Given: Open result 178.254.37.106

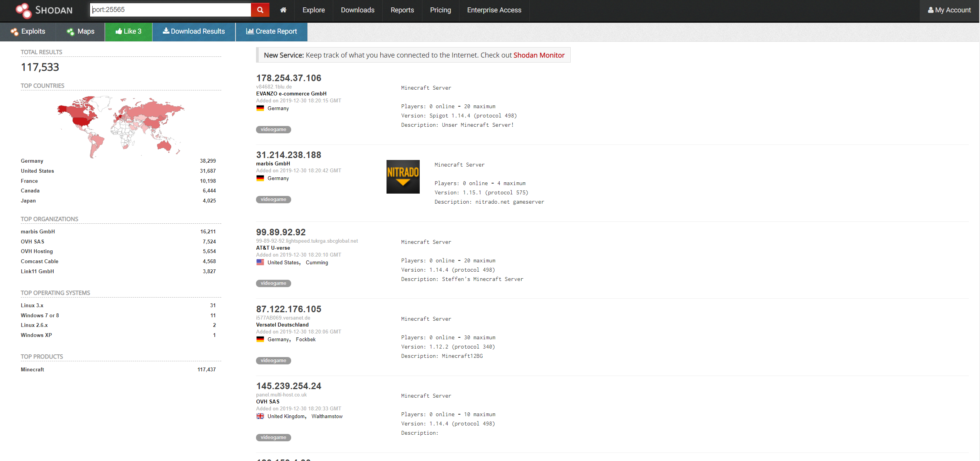Looking at the screenshot, I should coord(288,78).
